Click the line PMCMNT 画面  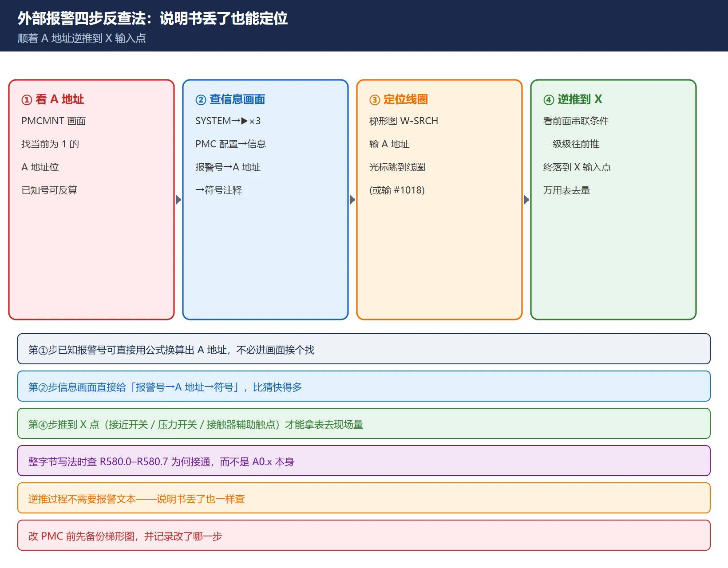point(54,121)
